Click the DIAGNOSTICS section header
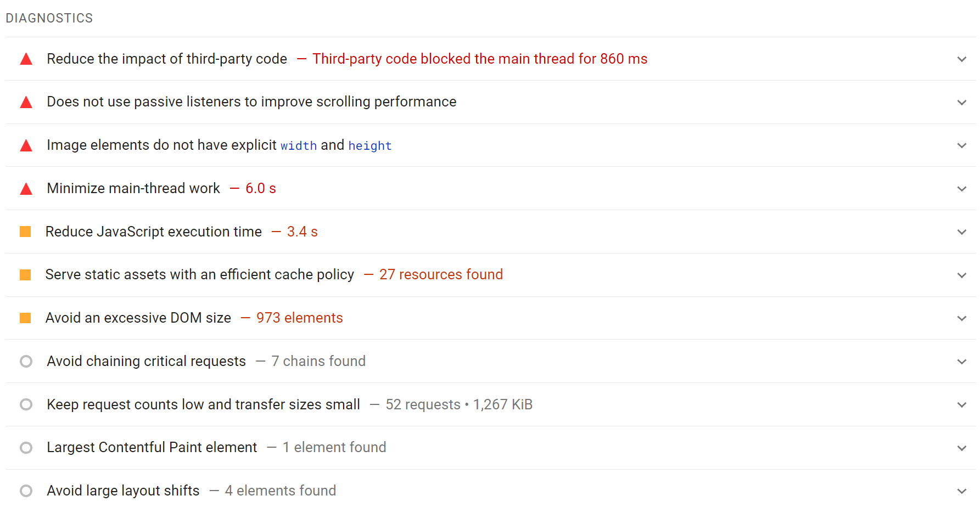This screenshot has width=980, height=507. [49, 18]
